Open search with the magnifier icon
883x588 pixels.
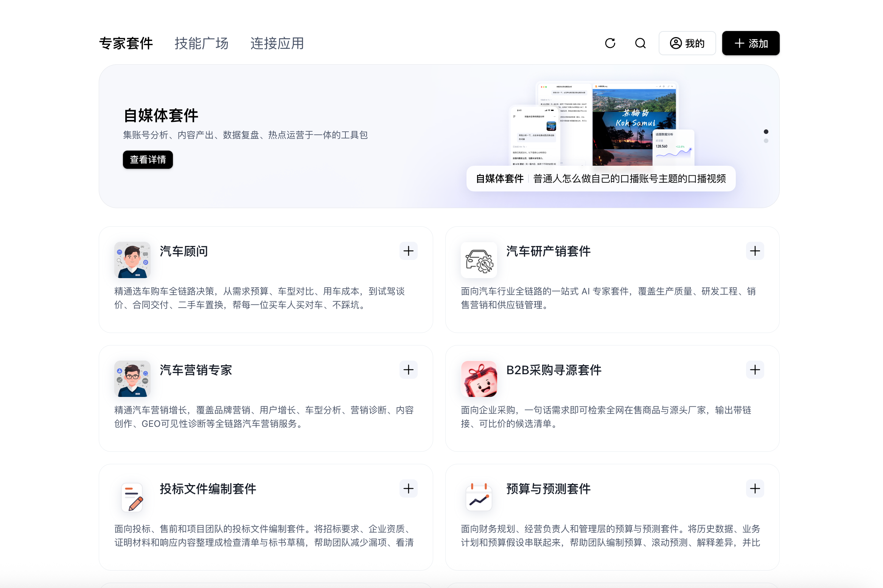[640, 43]
